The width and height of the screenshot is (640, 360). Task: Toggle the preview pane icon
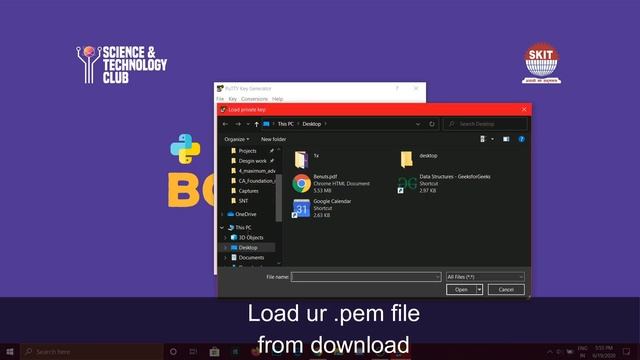[x=506, y=139]
